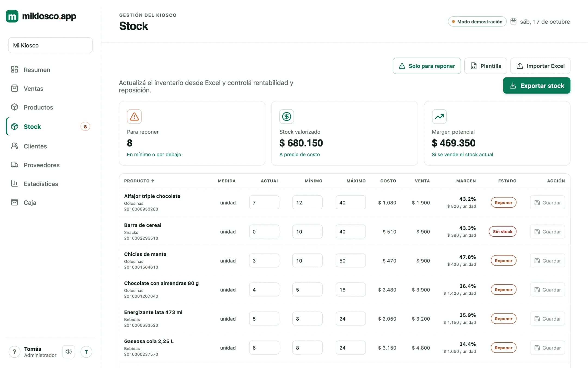Save the Energizante lata 473 ml row
588x368 pixels.
(547, 319)
